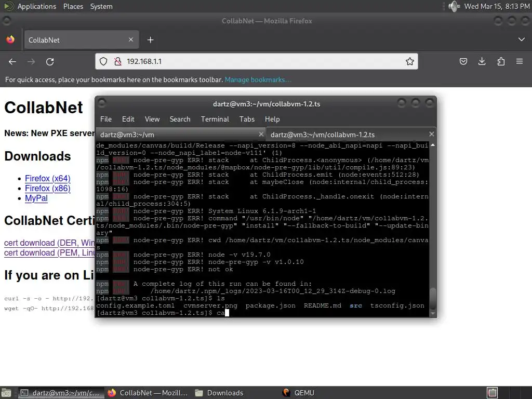Image resolution: width=532 pixels, height=399 pixels.
Task: Click the insecure connection padlock icon
Action: tap(118, 61)
